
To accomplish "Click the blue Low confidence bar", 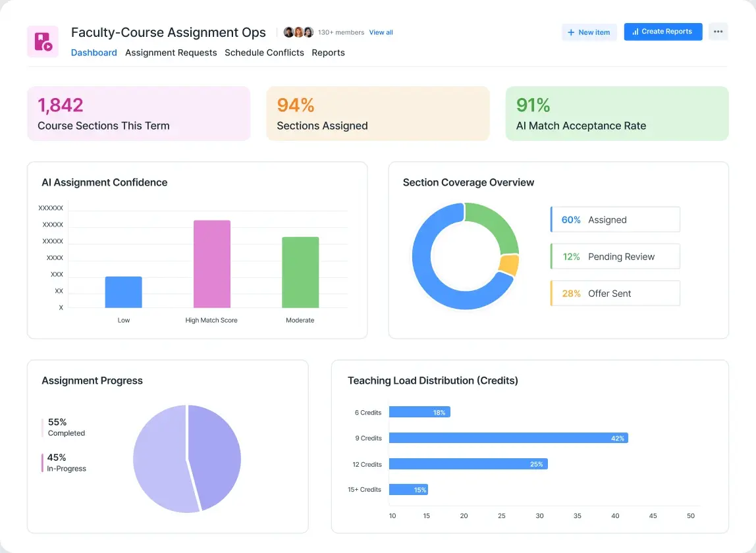I will tap(124, 292).
